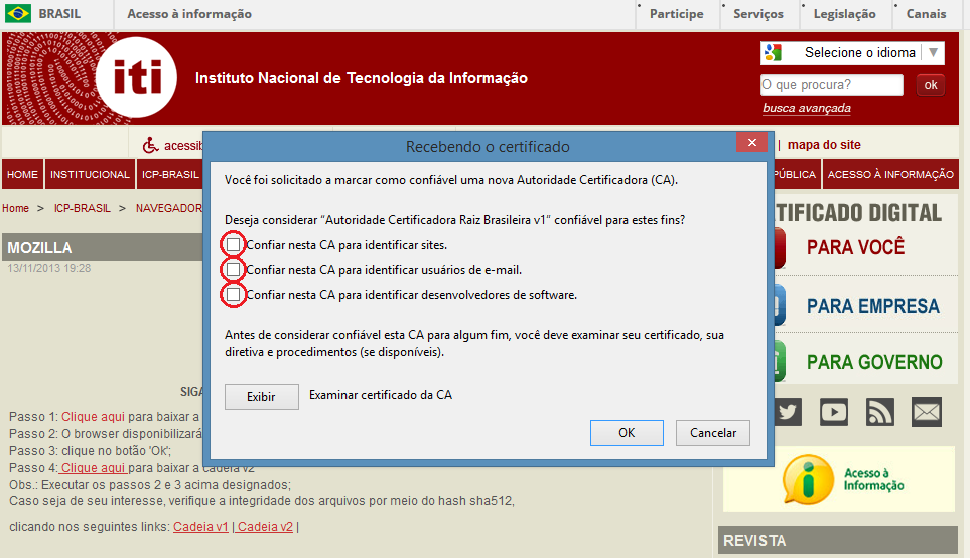The height and width of the screenshot is (560, 970).
Task: Open the RSS feed icon
Action: pos(880,412)
